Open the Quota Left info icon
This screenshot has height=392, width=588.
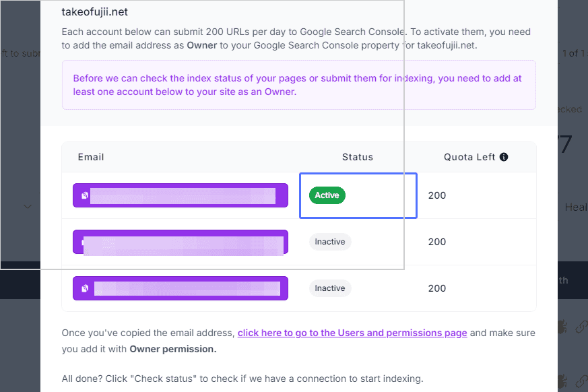click(x=504, y=157)
